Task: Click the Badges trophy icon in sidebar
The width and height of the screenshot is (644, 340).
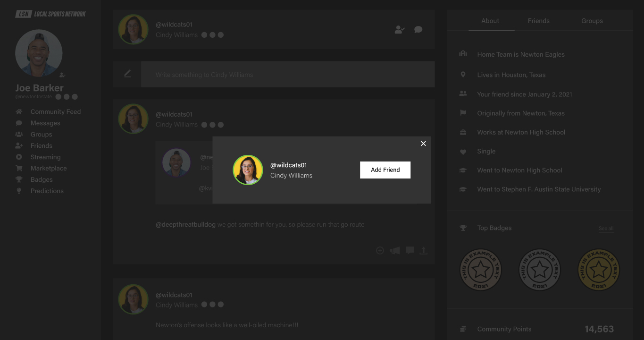Action: click(x=19, y=180)
